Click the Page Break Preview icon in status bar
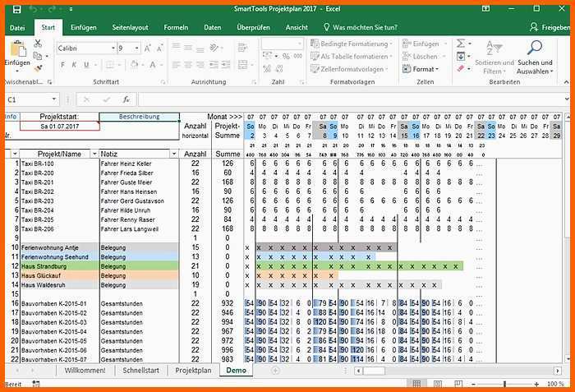 coord(458,384)
